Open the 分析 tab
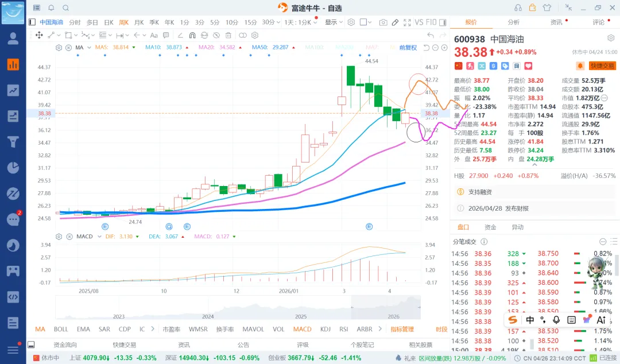 (514, 22)
